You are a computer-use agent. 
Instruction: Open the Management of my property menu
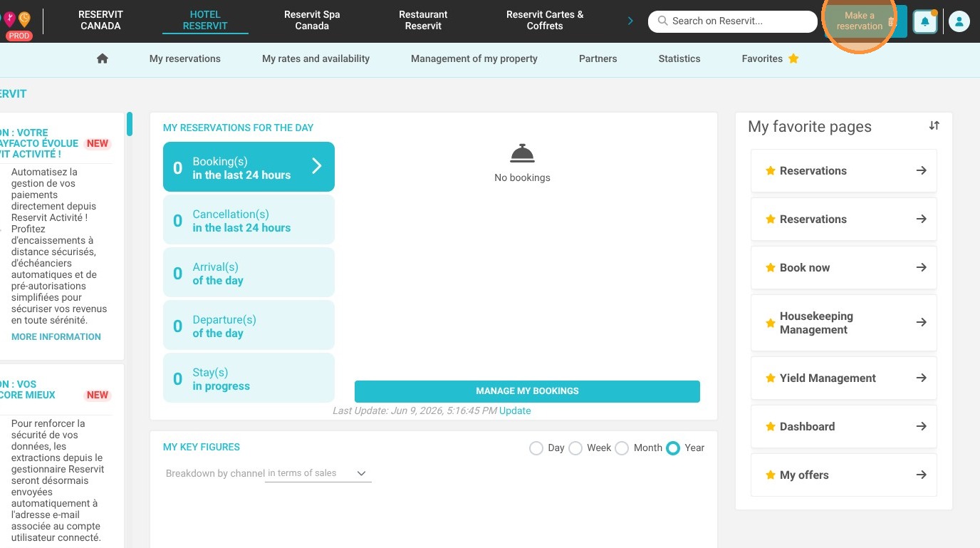point(474,58)
